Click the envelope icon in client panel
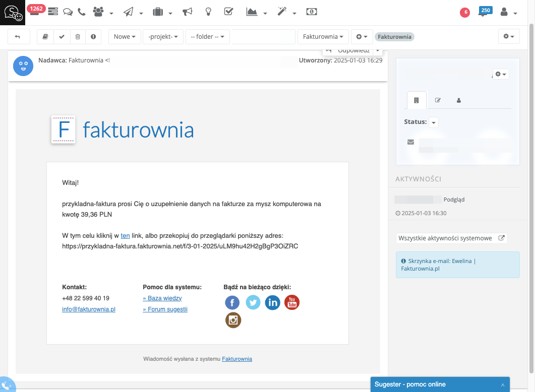The image size is (535, 392). pos(410,142)
